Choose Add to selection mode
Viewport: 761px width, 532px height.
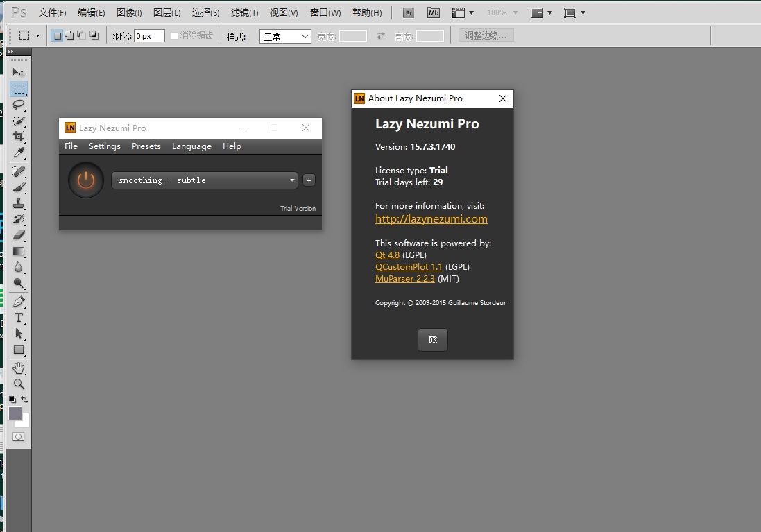(69, 35)
